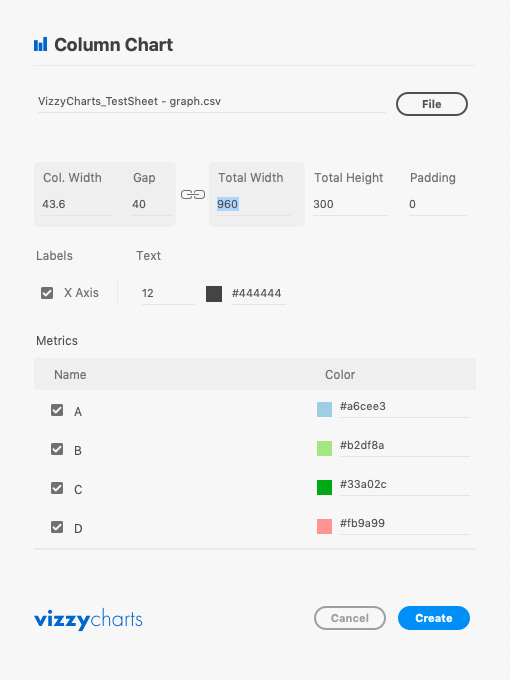
Task: Open the light blue swatch for metric A
Action: tap(324, 409)
